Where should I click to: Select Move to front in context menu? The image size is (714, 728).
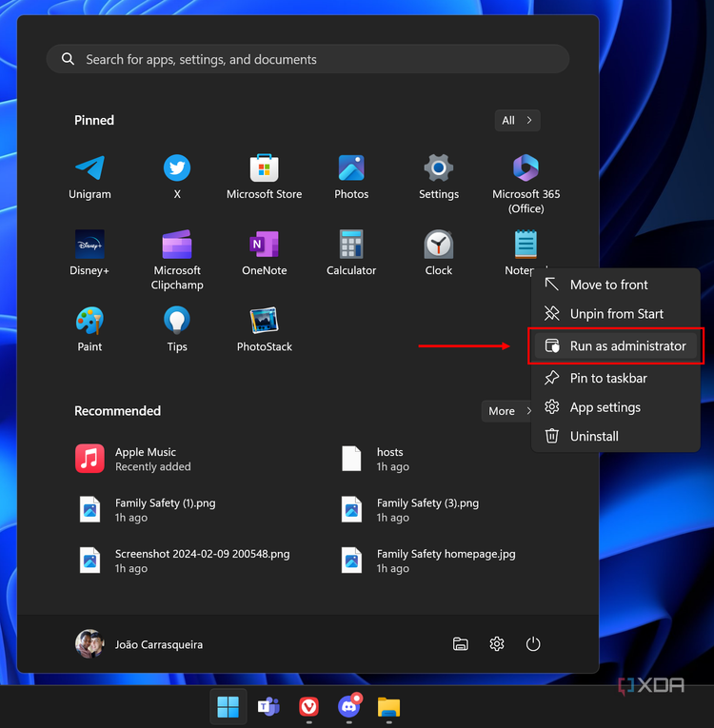tap(616, 285)
